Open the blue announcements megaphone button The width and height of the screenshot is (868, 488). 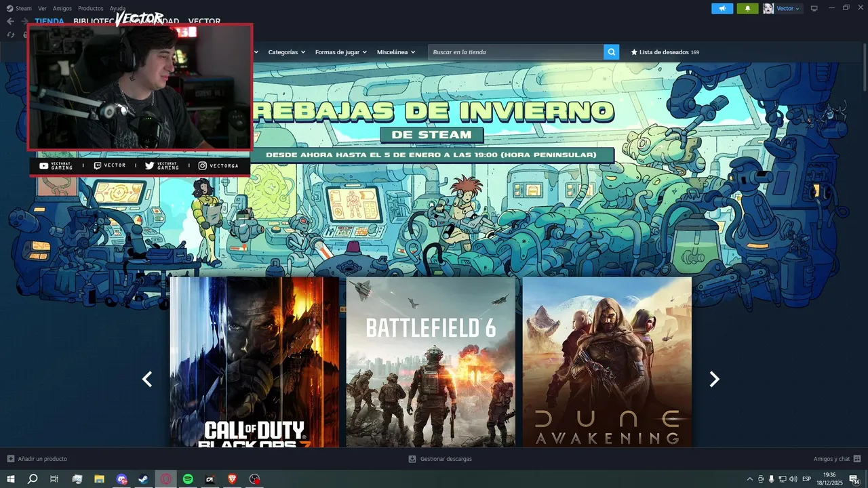[722, 9]
